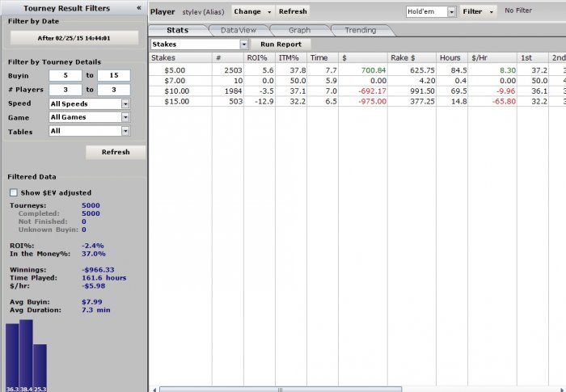566x392 pixels.
Task: Edit the maximum Buyin field showing 15
Action: (114, 75)
